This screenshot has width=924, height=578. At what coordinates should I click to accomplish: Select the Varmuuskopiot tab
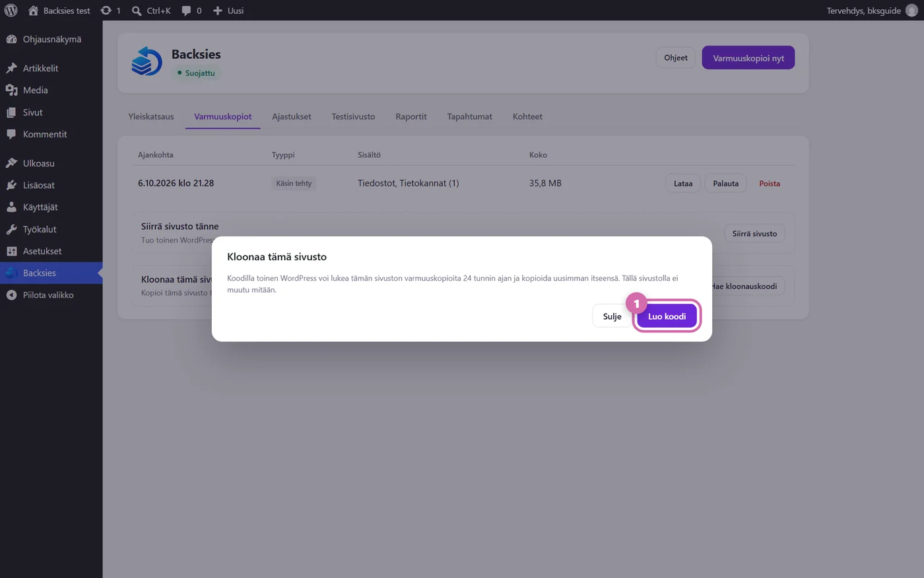[223, 117]
